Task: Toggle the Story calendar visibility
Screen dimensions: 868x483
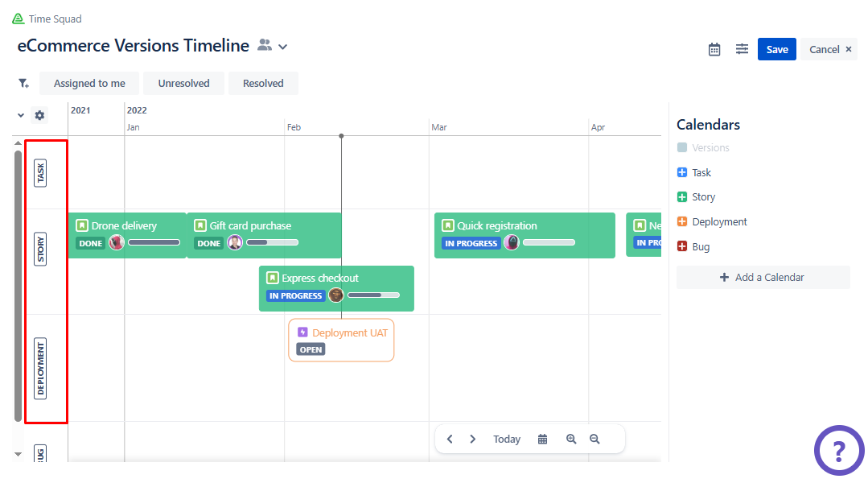Action: point(682,196)
